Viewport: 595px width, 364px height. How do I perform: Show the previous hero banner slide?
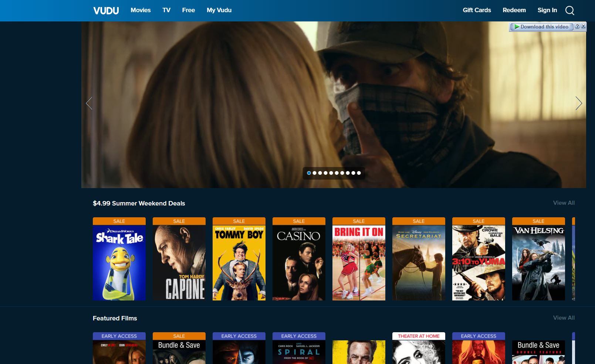click(89, 103)
